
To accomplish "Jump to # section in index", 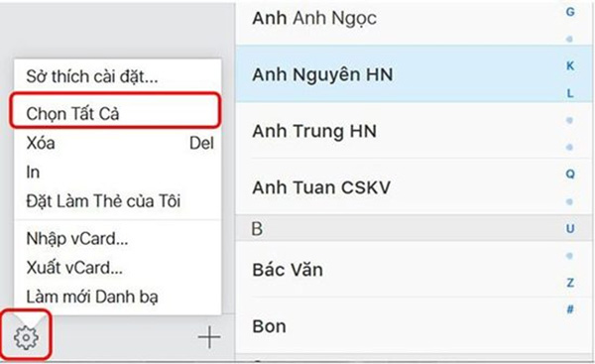I will click(570, 309).
